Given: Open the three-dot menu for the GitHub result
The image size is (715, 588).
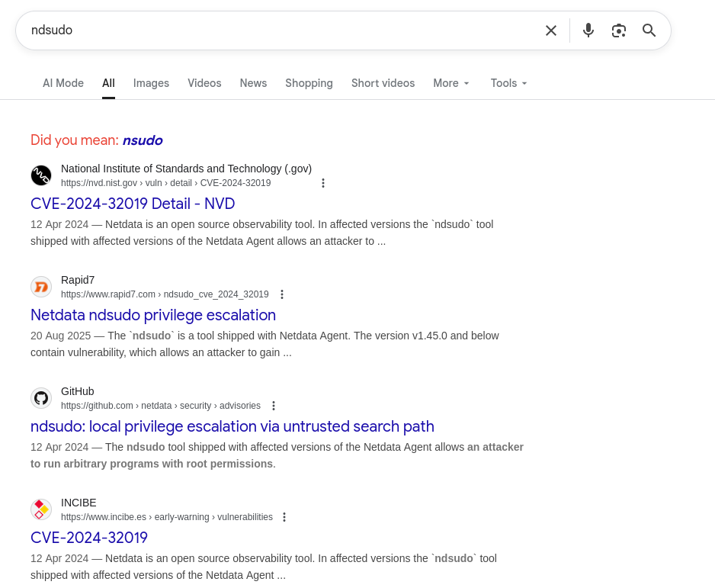Looking at the screenshot, I should [x=274, y=406].
